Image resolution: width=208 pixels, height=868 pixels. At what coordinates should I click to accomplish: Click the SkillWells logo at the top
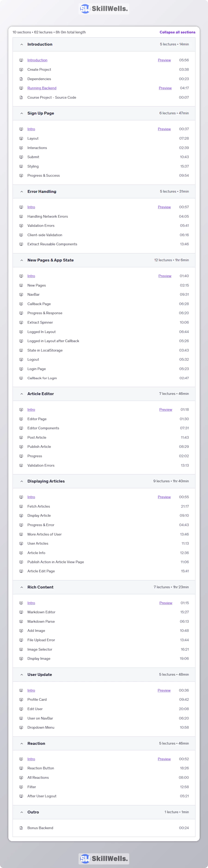[104, 9]
